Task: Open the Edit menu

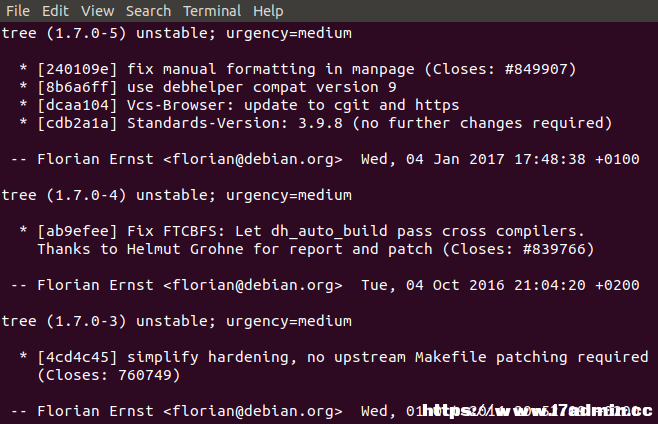Action: [x=55, y=11]
